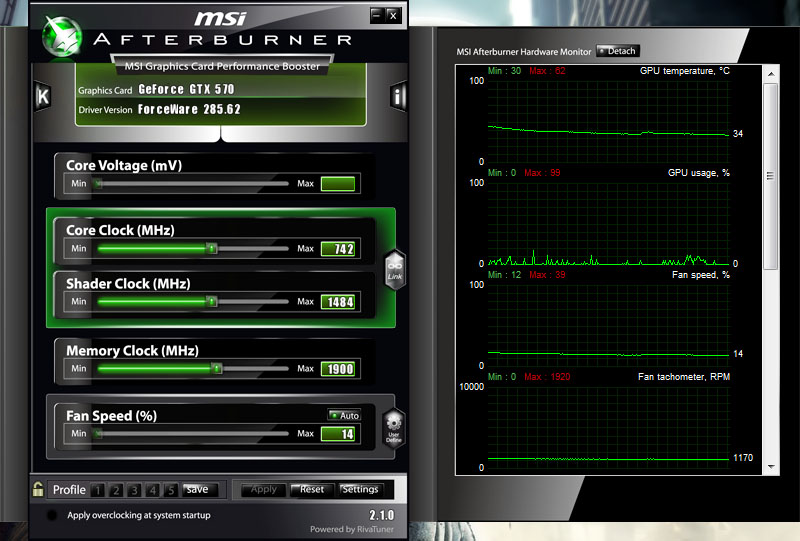The image size is (800, 541).
Task: Minimize the Afterburner window
Action: point(377,15)
